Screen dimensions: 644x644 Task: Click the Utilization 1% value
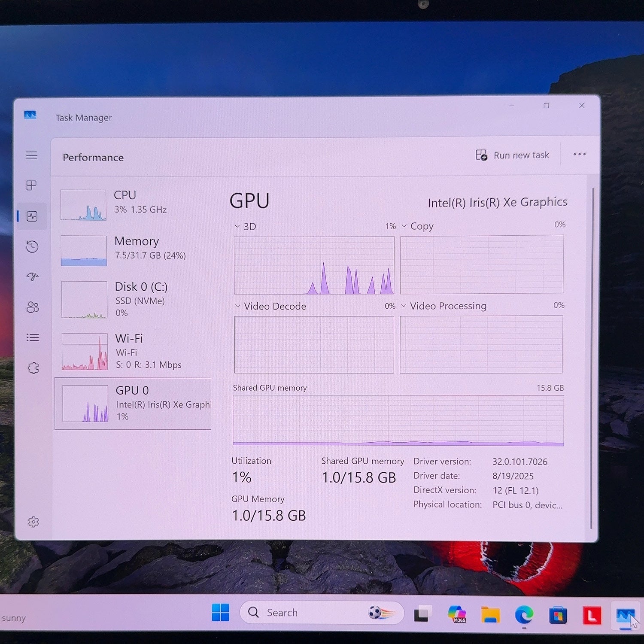click(242, 477)
